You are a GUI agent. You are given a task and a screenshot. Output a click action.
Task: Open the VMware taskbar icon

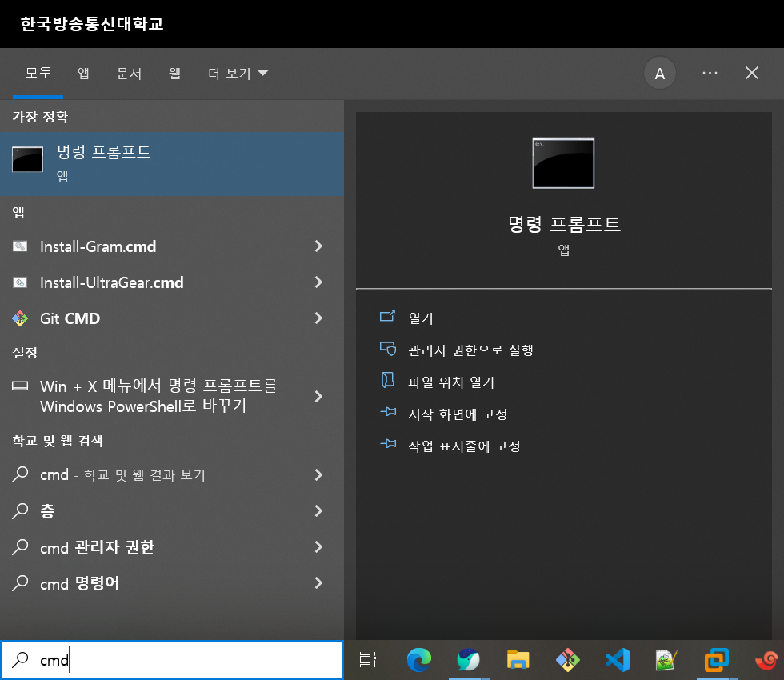(x=717, y=660)
